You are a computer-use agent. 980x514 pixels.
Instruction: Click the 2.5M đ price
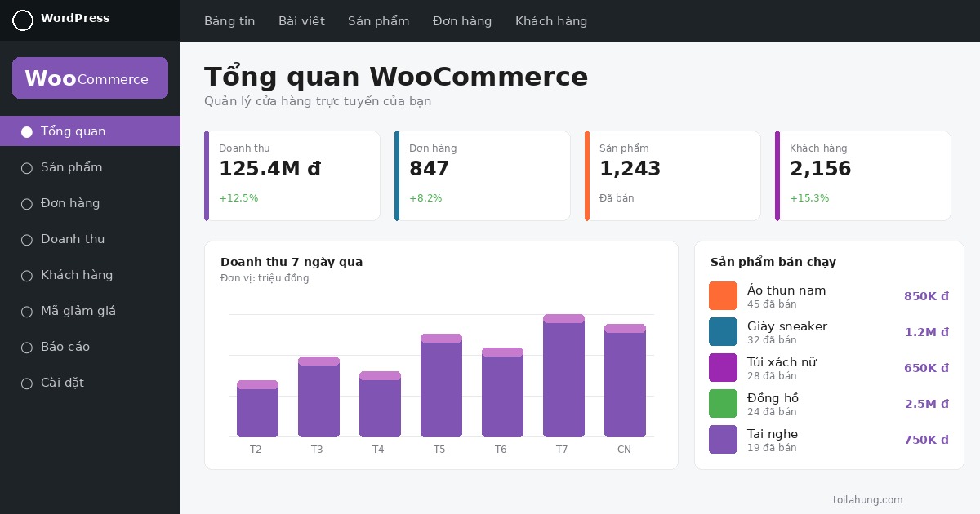point(927,404)
